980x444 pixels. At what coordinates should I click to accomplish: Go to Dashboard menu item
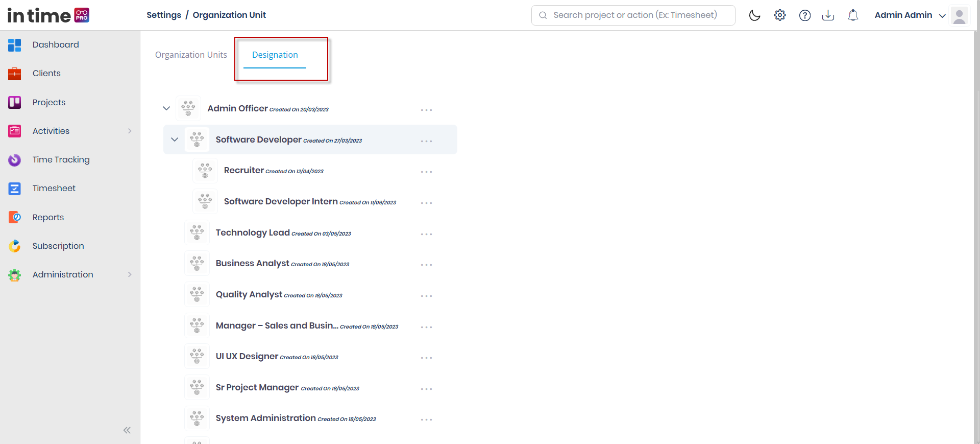pyautogui.click(x=56, y=44)
